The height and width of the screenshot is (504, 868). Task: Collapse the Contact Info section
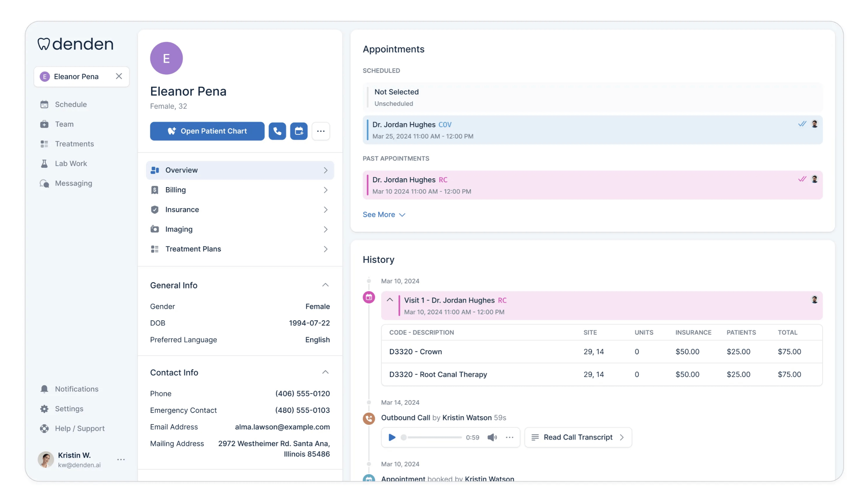(325, 372)
